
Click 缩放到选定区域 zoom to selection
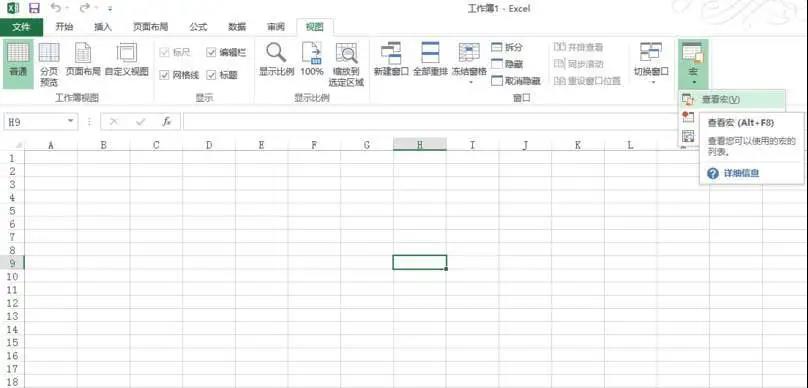346,65
